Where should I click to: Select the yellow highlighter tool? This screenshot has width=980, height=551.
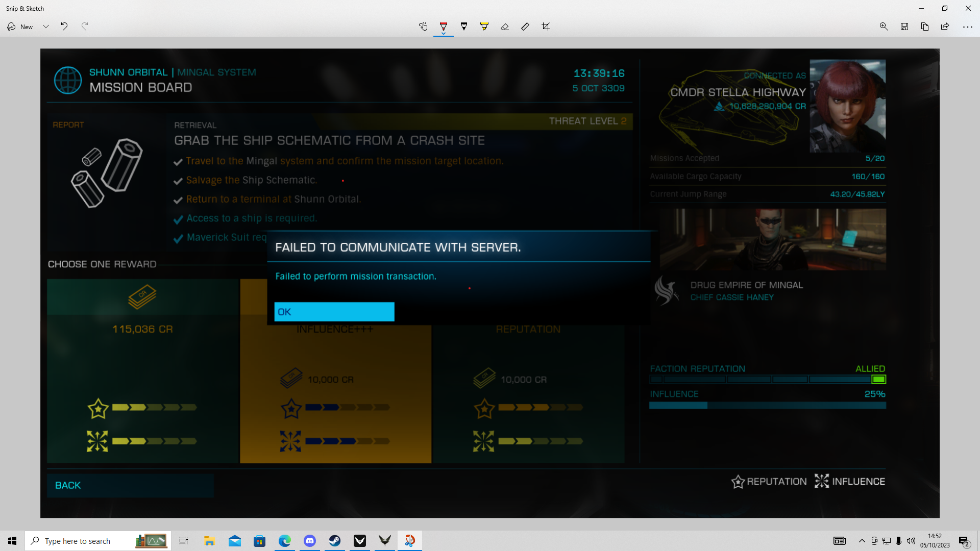click(x=484, y=27)
